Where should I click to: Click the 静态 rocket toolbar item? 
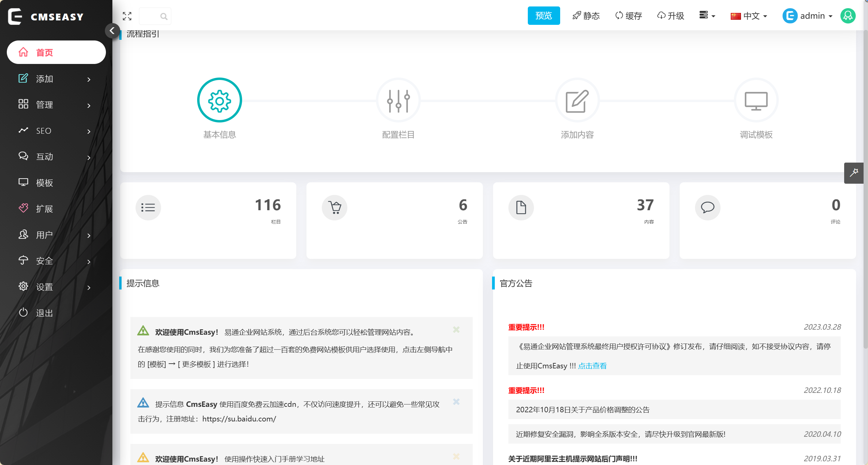click(586, 16)
